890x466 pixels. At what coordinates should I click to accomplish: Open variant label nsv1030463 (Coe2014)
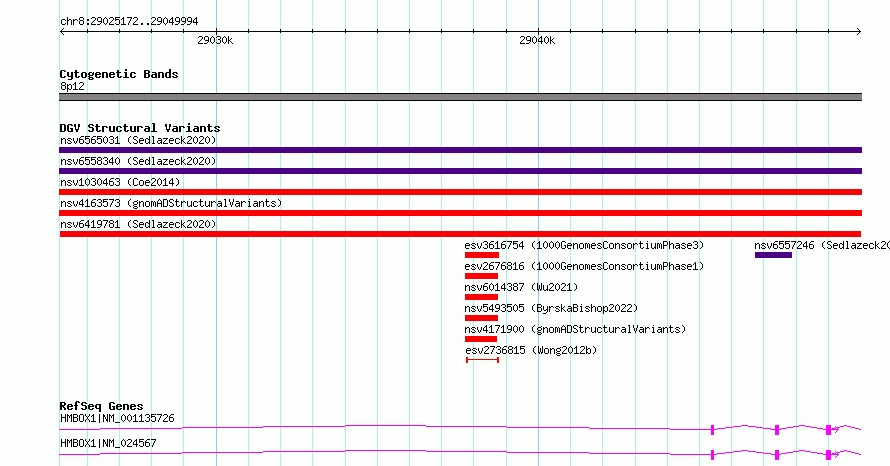pos(120,182)
